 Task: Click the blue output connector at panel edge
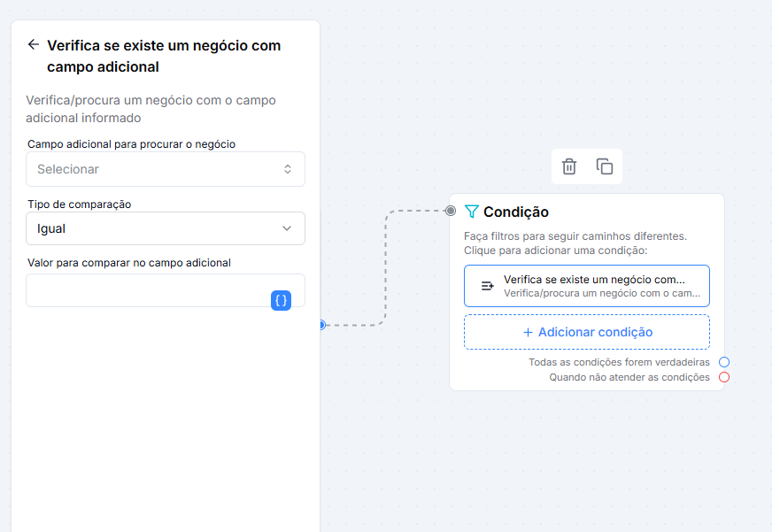tap(322, 325)
